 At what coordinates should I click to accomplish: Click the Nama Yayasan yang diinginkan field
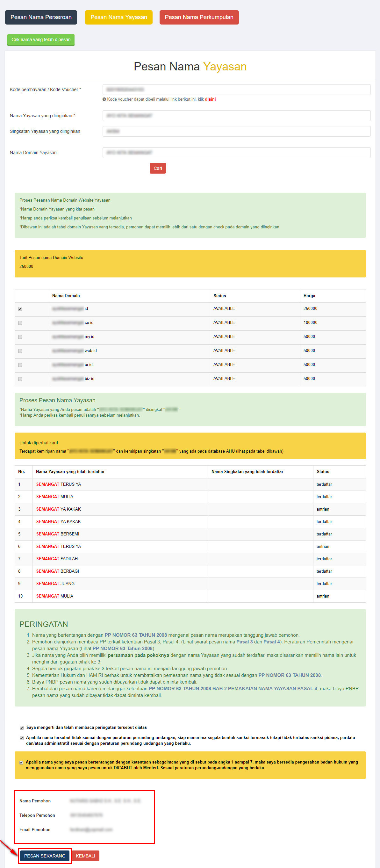[236, 116]
